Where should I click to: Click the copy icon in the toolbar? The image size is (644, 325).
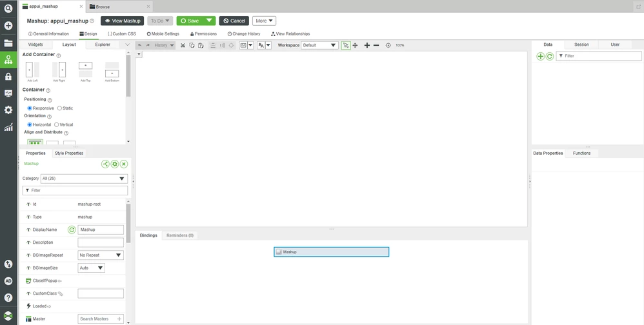coord(192,45)
